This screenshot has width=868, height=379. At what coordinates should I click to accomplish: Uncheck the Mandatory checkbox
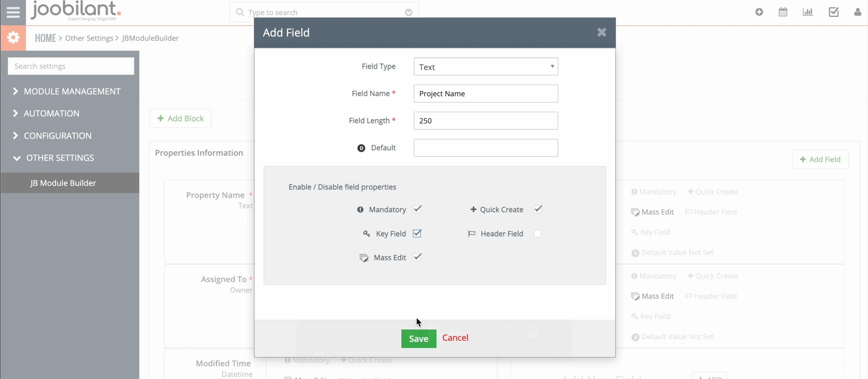pos(417,209)
